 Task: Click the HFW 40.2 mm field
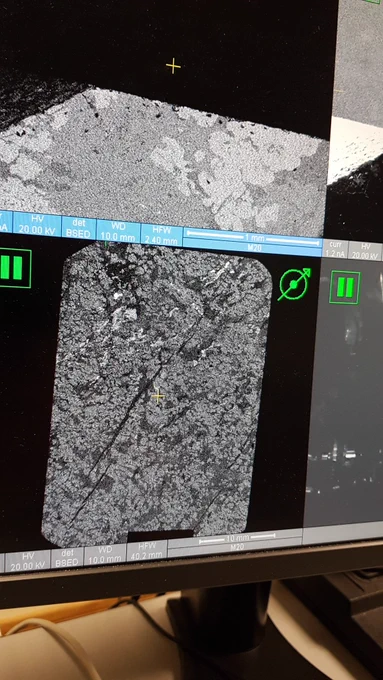point(147,551)
